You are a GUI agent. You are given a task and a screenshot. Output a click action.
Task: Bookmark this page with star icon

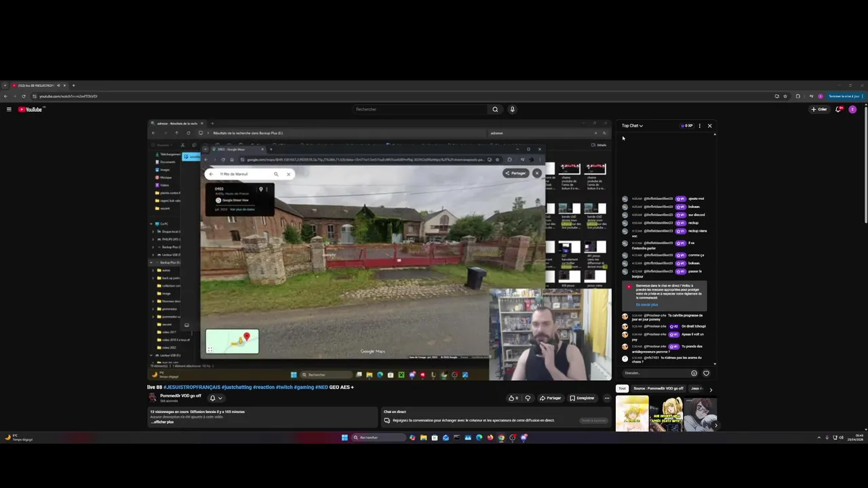[x=785, y=96]
